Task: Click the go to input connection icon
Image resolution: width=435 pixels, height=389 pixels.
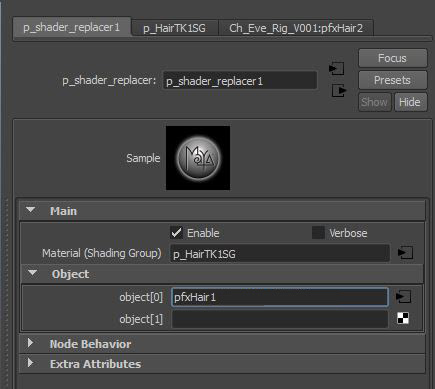Action: 336,69
